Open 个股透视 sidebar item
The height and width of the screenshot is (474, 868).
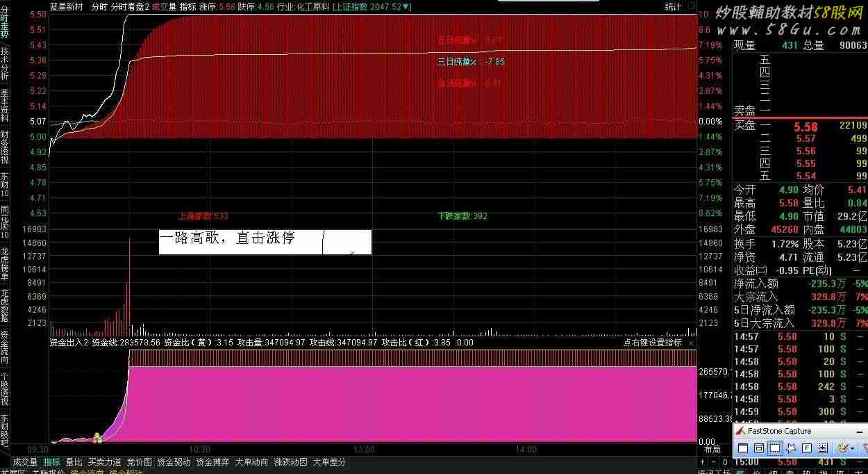click(x=5, y=389)
